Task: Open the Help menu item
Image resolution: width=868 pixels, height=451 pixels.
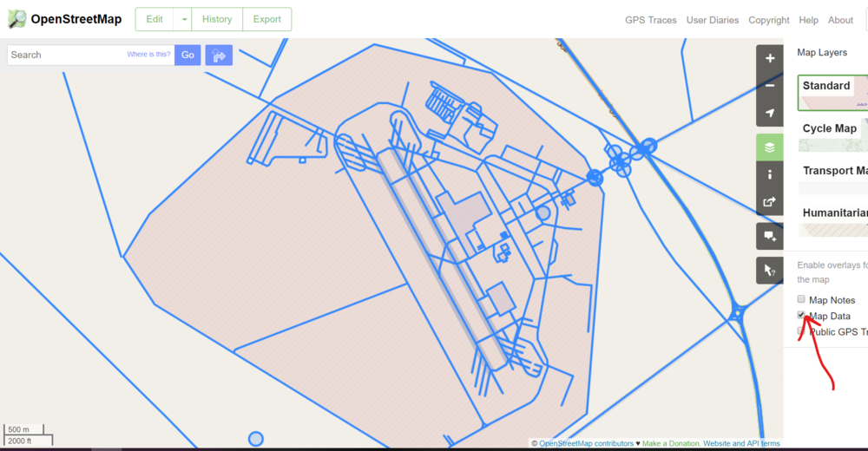Action: (x=808, y=20)
